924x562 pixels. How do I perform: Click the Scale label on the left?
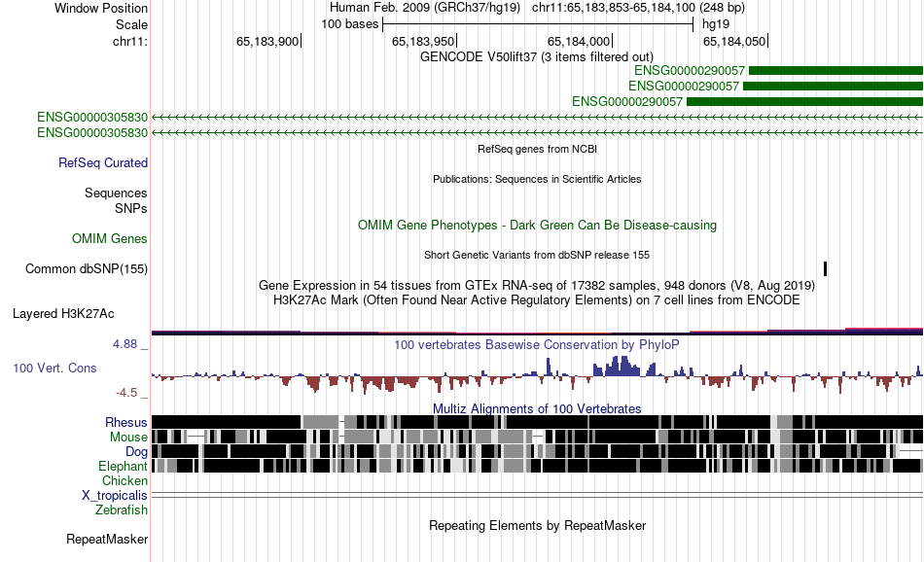[x=131, y=24]
